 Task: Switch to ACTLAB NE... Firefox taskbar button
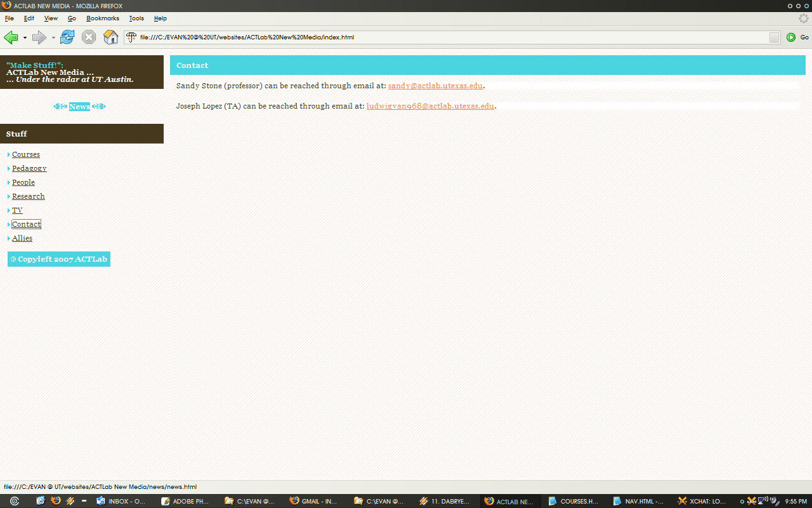point(511,501)
